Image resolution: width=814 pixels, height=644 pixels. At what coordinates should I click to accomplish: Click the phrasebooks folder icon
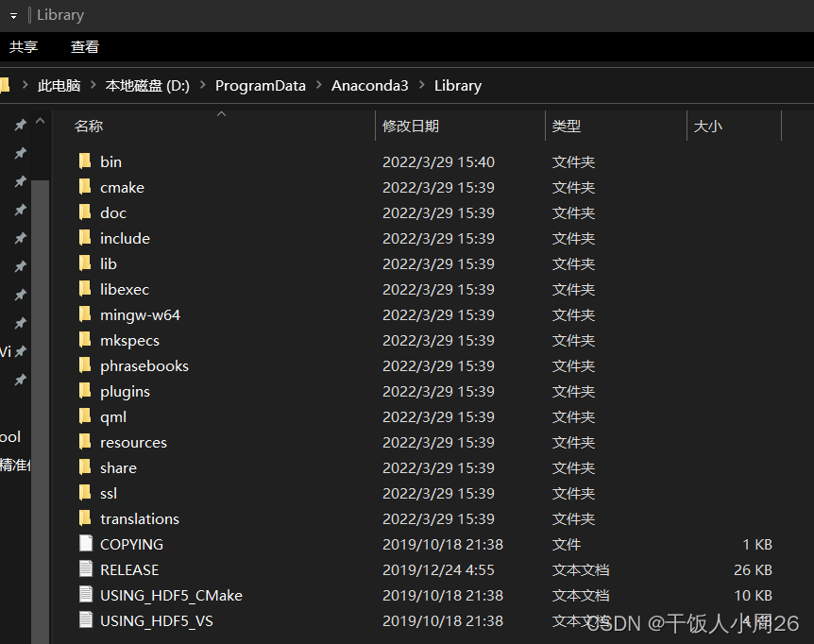[85, 364]
